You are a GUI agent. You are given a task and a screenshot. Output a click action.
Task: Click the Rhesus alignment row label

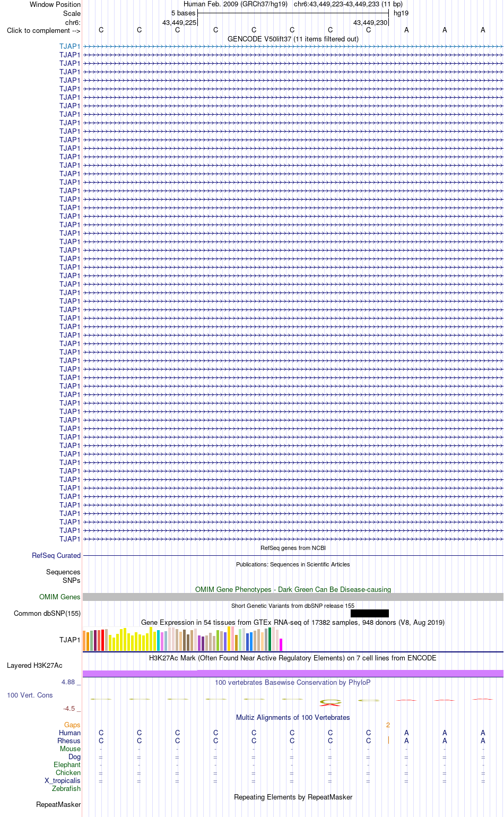(x=69, y=741)
